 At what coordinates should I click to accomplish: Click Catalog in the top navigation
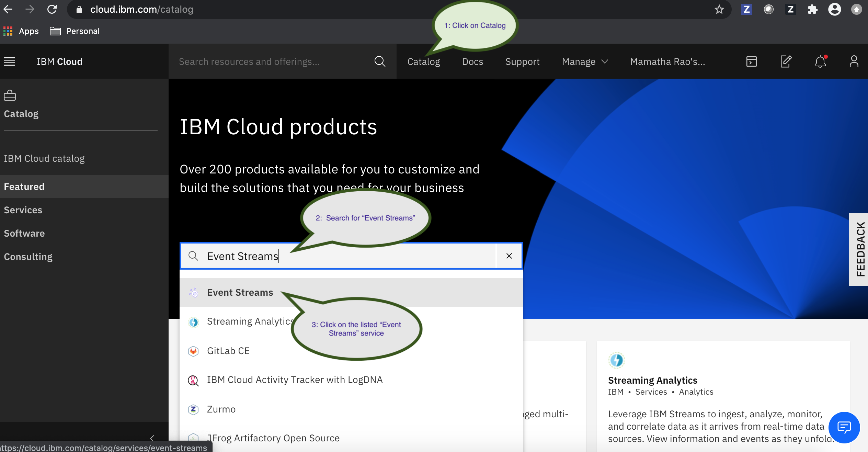pos(423,61)
